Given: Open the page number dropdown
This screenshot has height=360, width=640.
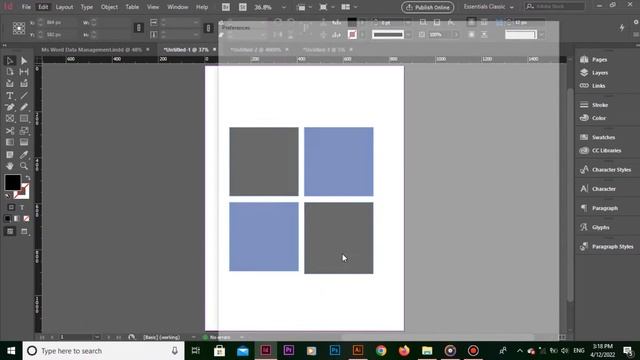Looking at the screenshot, I should [97, 337].
